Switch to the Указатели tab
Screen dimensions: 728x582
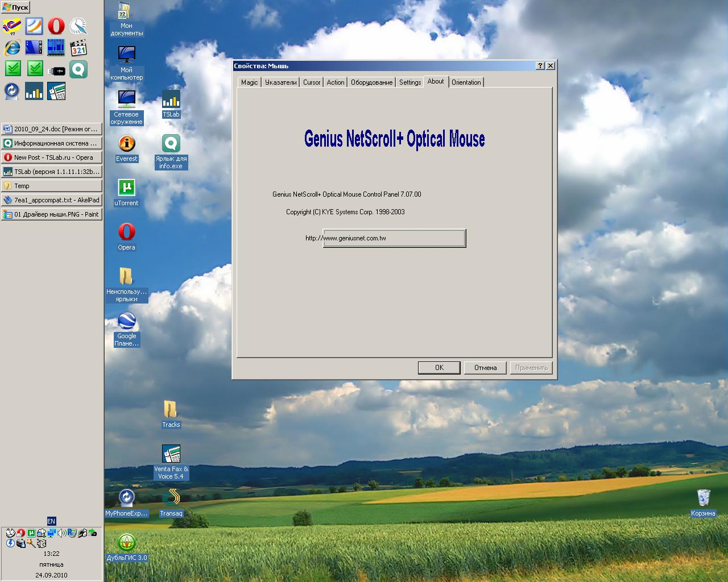click(280, 82)
